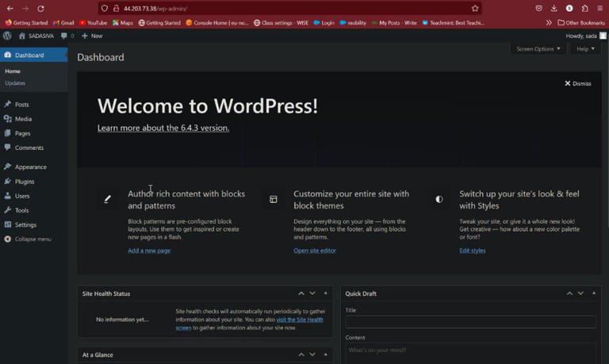Expand Help dropdown tab
This screenshot has width=609, height=364.
click(x=585, y=49)
